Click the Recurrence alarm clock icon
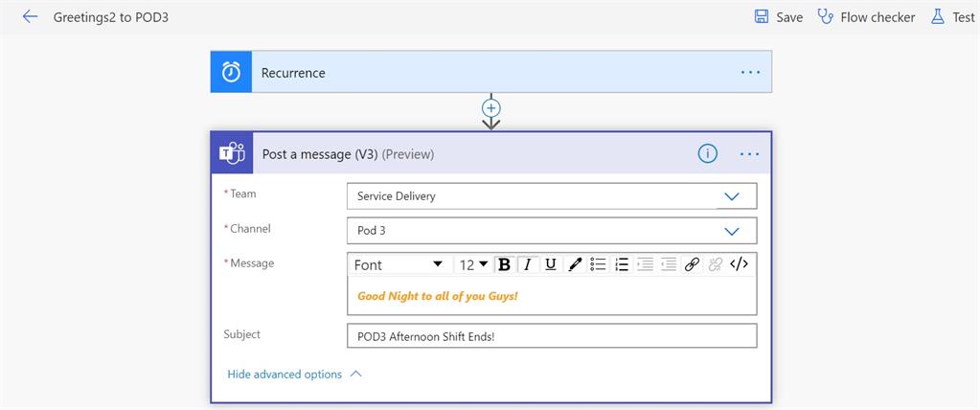980x410 pixels. click(231, 72)
